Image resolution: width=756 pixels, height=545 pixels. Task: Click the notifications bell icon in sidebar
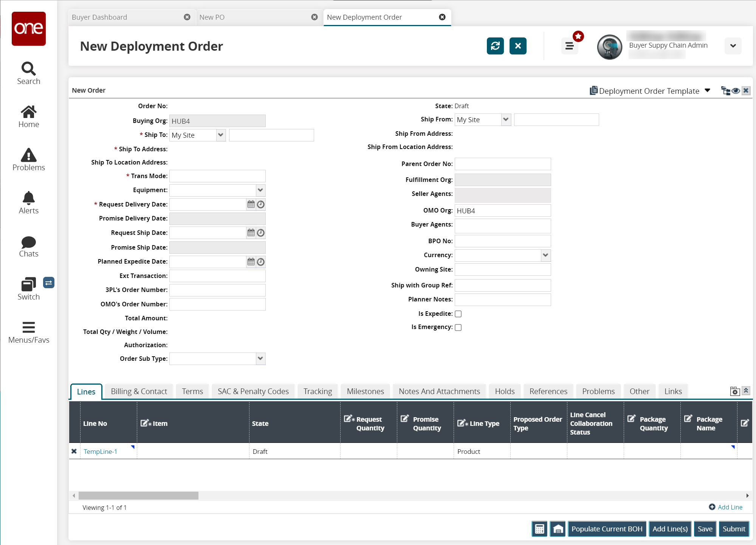click(29, 198)
